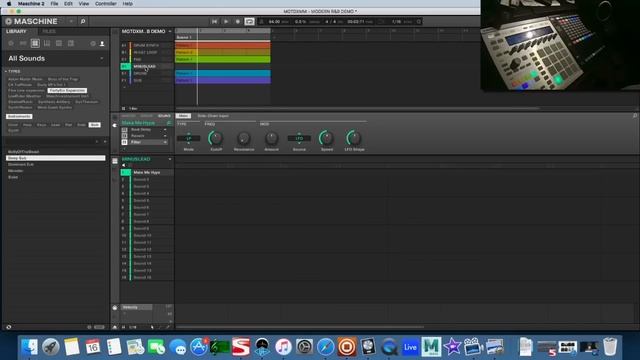Select the Deep Sub result
The image size is (640, 360).
pyautogui.click(x=56, y=158)
